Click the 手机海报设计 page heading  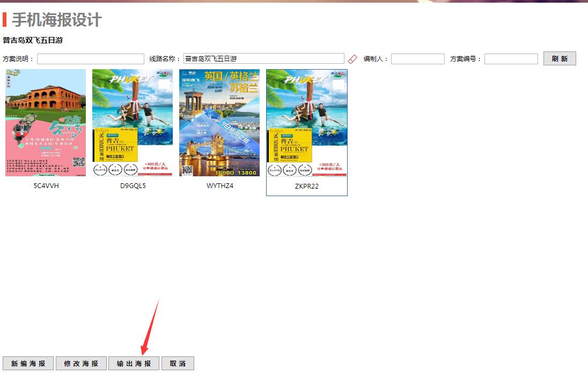click(x=56, y=20)
